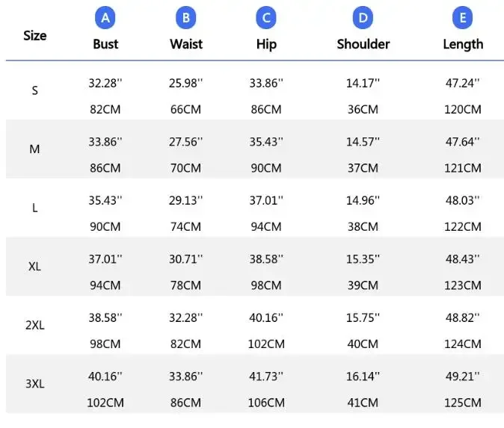504x428 pixels.
Task: Select the XL size row label
Action: pyautogui.click(x=34, y=267)
